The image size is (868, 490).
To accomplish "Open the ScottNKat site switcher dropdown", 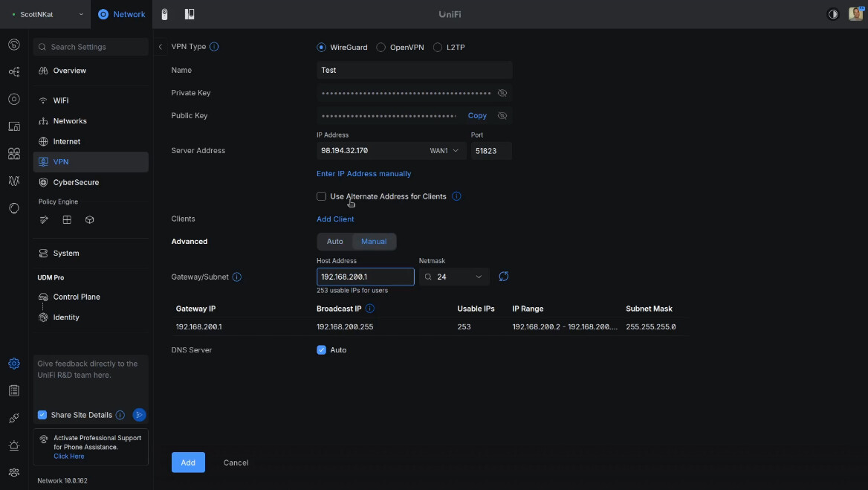I will coord(45,14).
